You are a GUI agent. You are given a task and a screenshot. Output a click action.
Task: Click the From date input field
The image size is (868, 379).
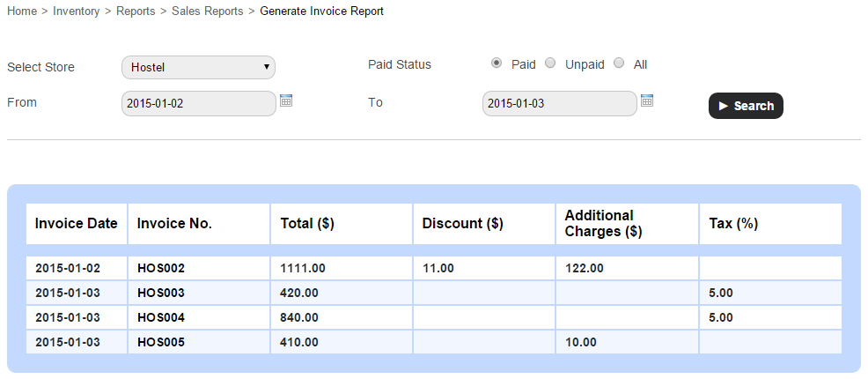[x=198, y=104]
